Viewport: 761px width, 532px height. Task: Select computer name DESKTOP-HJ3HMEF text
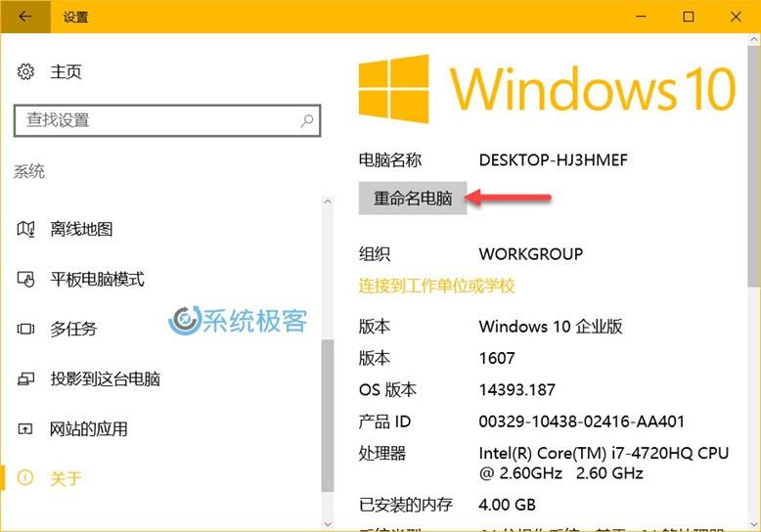[x=554, y=160]
